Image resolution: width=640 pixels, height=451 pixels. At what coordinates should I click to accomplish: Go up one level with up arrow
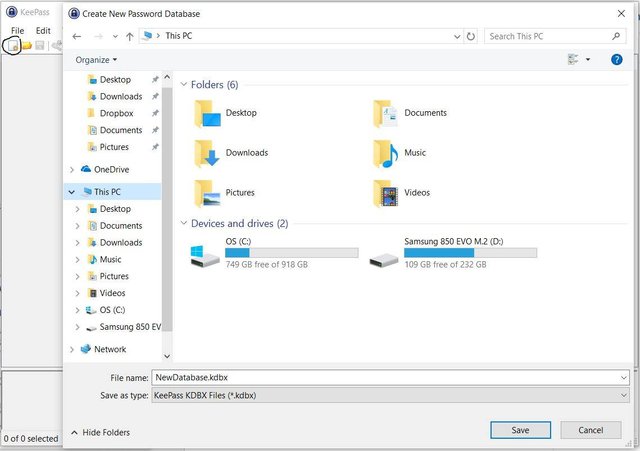(130, 36)
